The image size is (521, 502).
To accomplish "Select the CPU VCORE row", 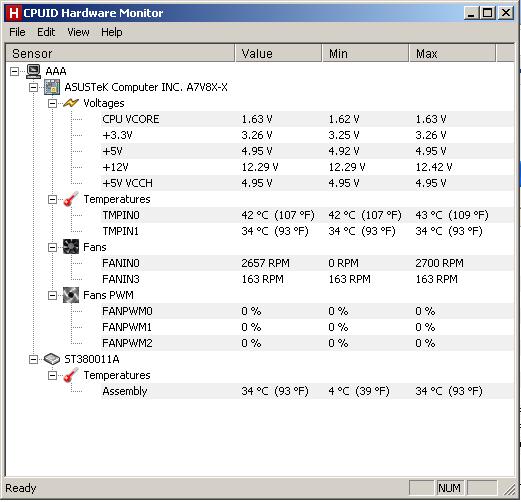I will (307, 119).
